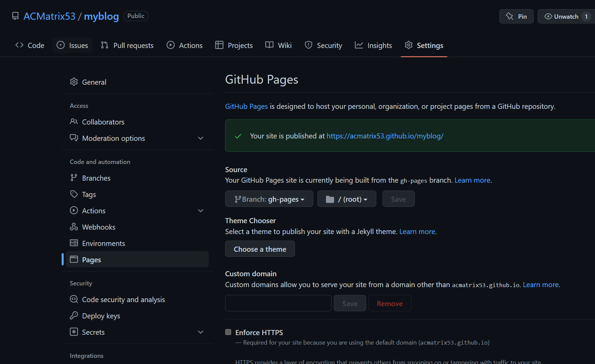Click the eye icon in Unwatch button
Image resolution: width=595 pixels, height=364 pixels.
pos(548,16)
